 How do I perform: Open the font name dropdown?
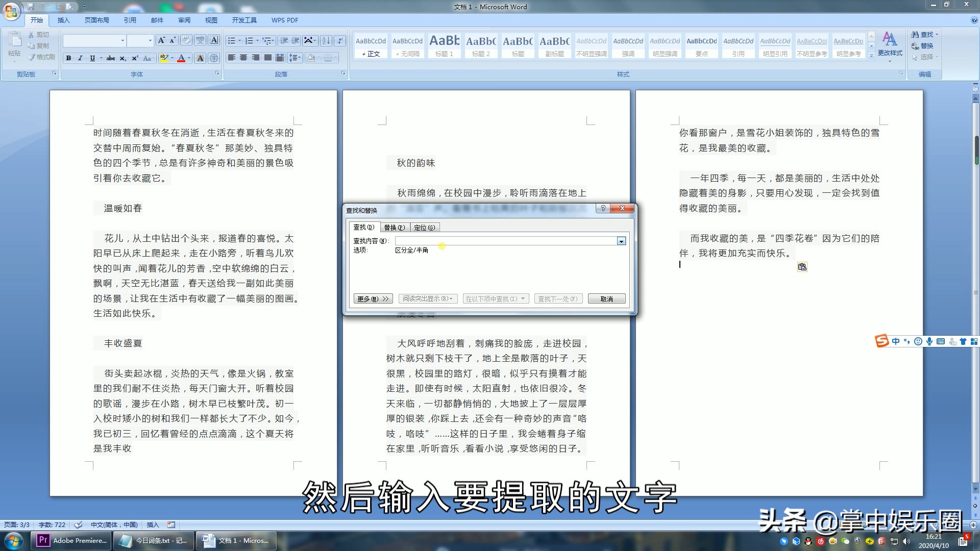pyautogui.click(x=122, y=40)
